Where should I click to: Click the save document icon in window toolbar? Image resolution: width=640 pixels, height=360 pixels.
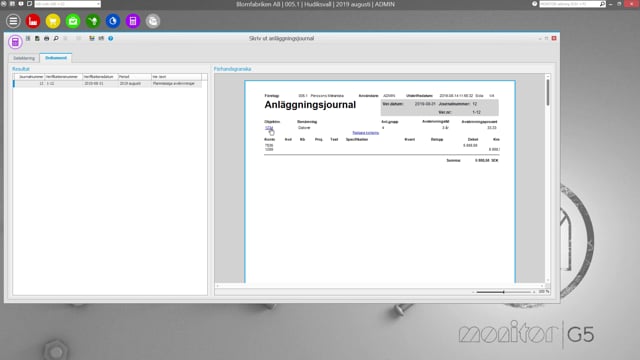(x=37, y=38)
